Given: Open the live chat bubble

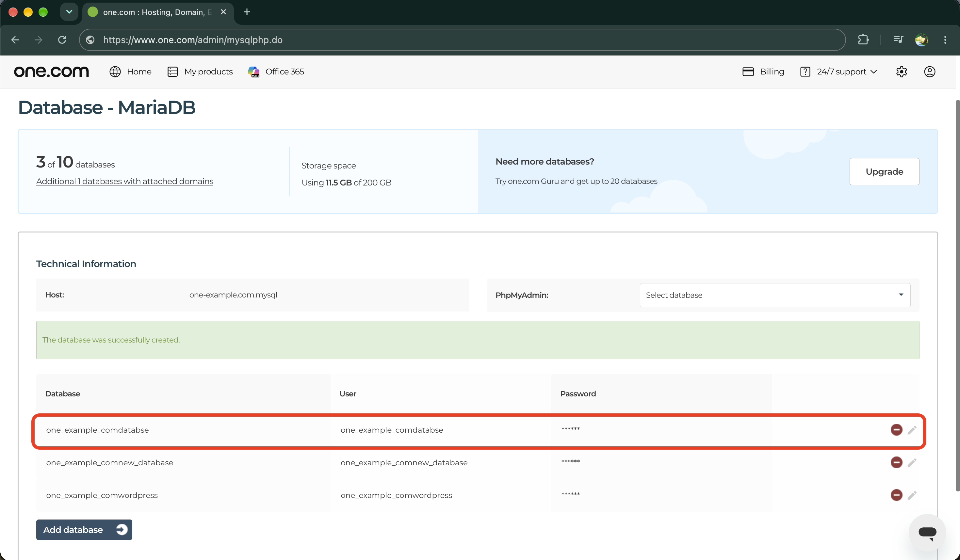Looking at the screenshot, I should coord(927,533).
